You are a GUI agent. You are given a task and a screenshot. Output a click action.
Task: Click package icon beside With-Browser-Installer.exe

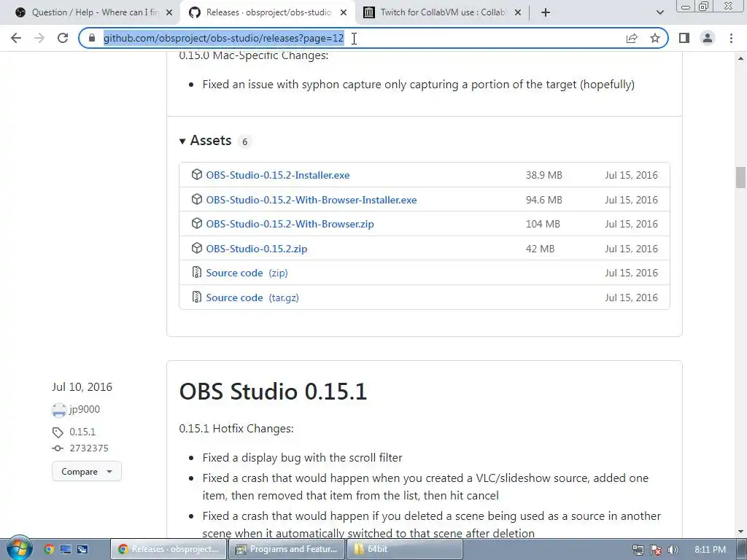coord(197,199)
